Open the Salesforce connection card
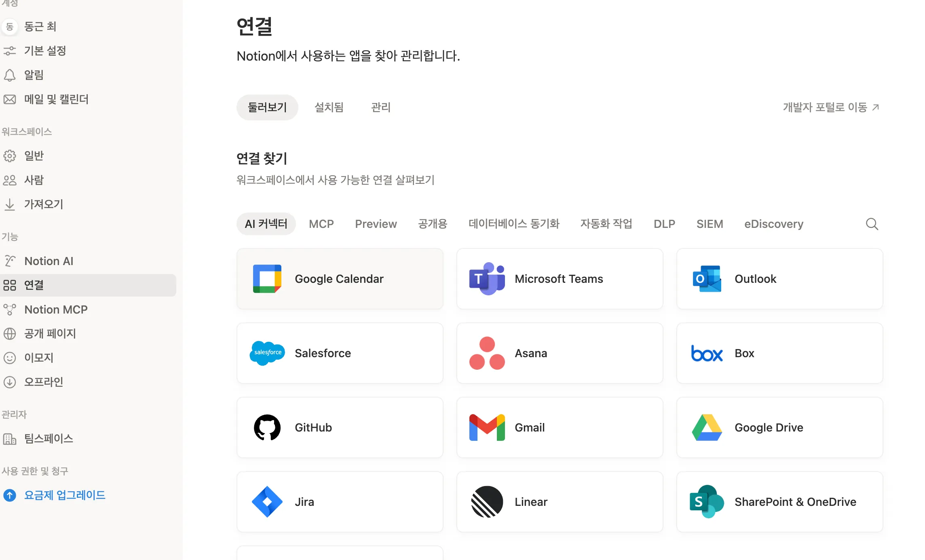The height and width of the screenshot is (560, 925). 340,353
